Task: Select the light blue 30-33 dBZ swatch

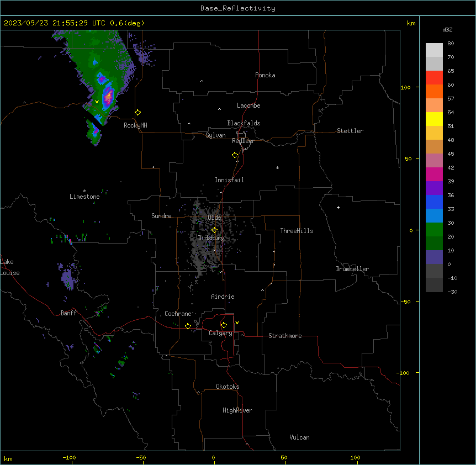Action: click(x=434, y=216)
